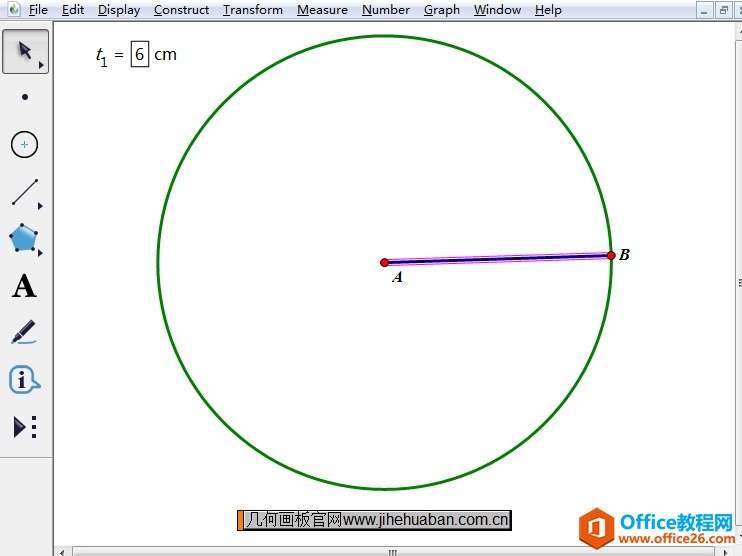The image size is (742, 556).
Task: Click the sketch document icon beside File
Action: click(14, 9)
